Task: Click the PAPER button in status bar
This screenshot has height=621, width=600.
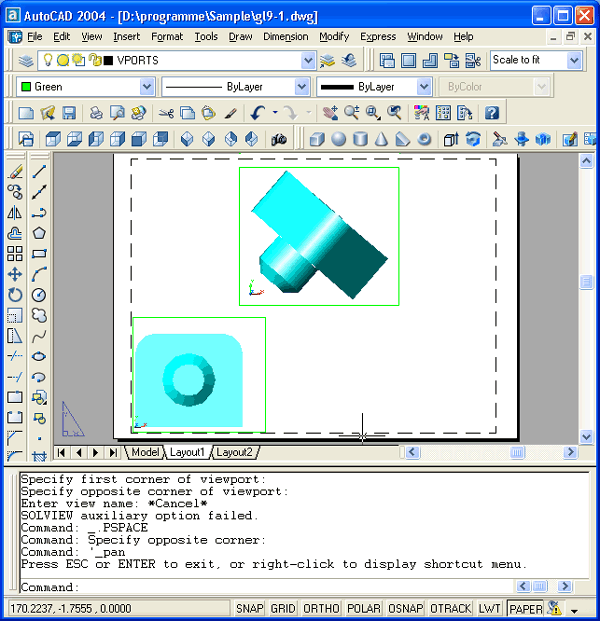Action: (x=524, y=608)
